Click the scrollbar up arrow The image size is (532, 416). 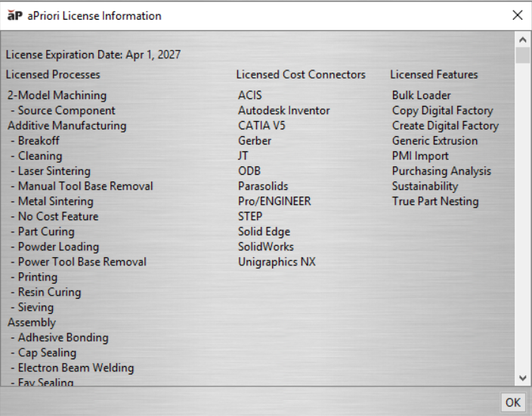[523, 40]
